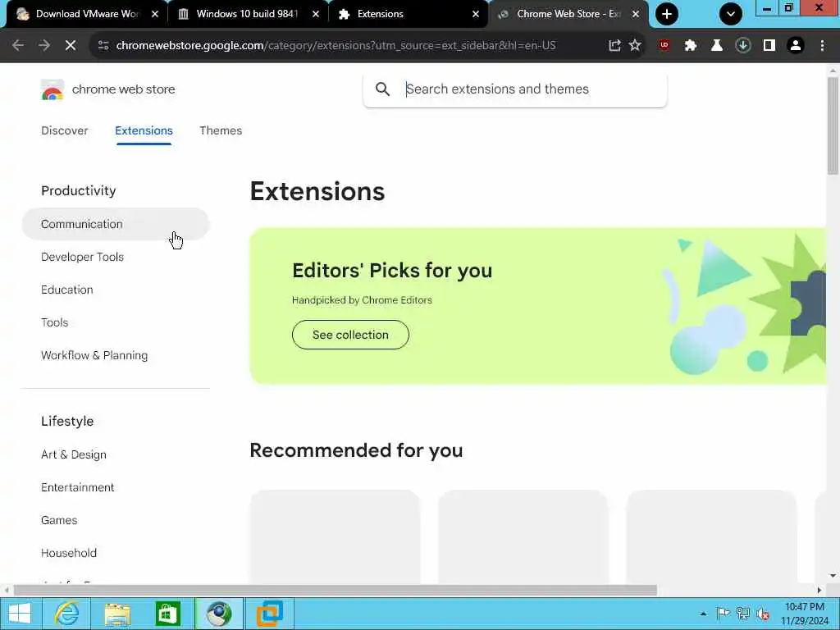The image size is (840, 630).
Task: Close the Chrome Web Store tab
Action: click(x=636, y=15)
